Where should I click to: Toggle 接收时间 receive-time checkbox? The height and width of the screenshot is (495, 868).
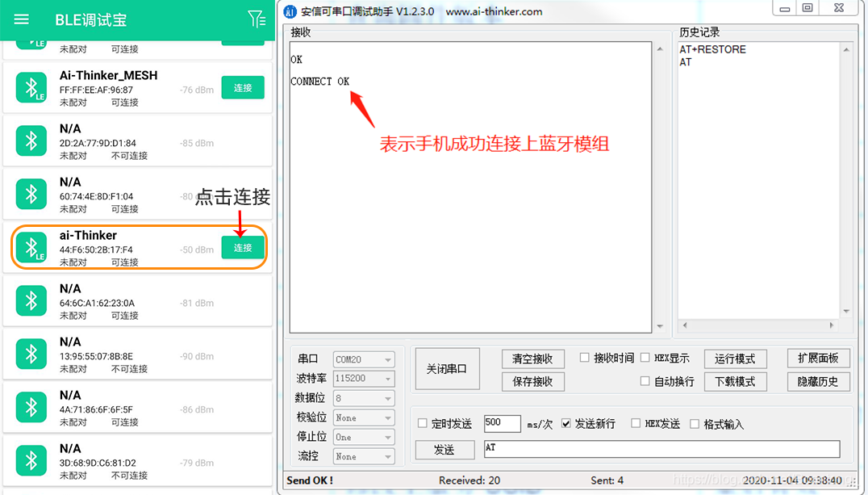[x=584, y=358]
